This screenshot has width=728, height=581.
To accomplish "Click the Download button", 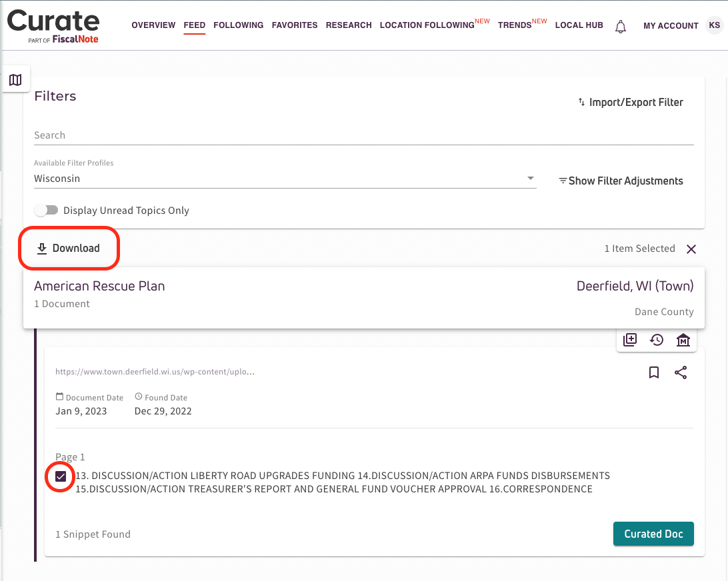I will tap(68, 249).
